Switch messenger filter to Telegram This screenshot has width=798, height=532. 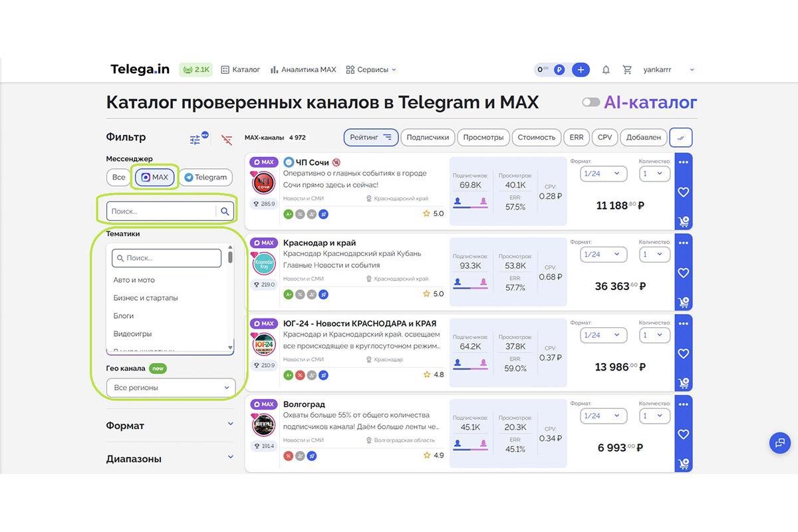[205, 177]
